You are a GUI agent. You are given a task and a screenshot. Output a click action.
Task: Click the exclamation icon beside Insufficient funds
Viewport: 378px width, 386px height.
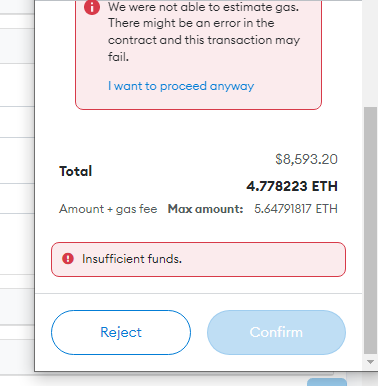pos(68,259)
